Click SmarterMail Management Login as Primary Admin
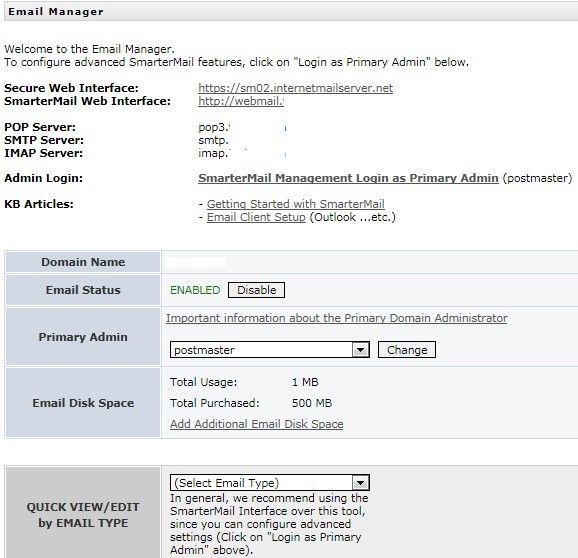Screen dimensions: 578x558 (x=348, y=178)
